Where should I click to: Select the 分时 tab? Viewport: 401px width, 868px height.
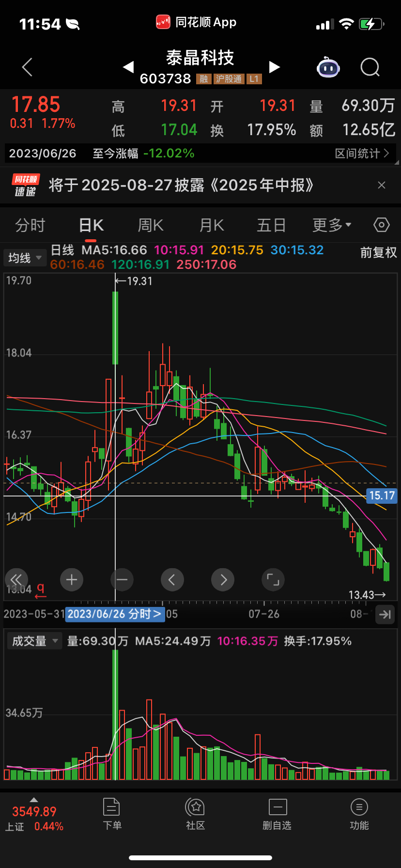(x=30, y=225)
